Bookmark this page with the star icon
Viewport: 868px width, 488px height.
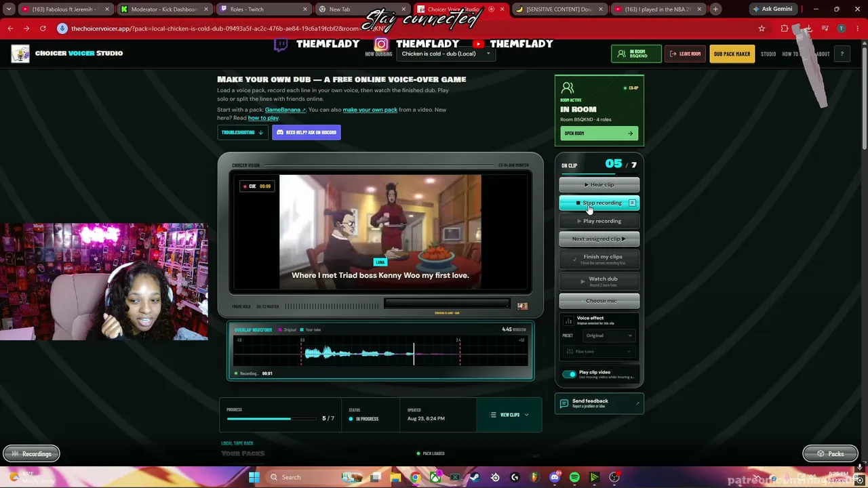tap(762, 28)
